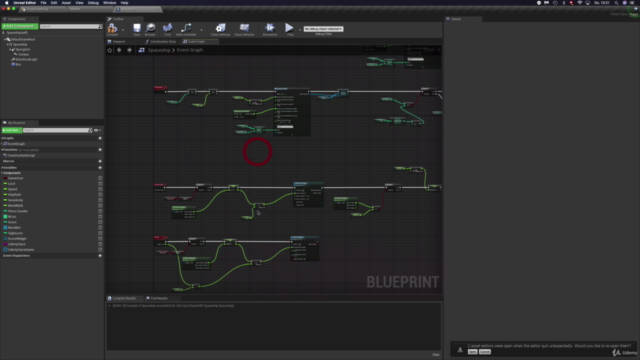Click the warning icon in the restore-editors notification

pos(460,349)
